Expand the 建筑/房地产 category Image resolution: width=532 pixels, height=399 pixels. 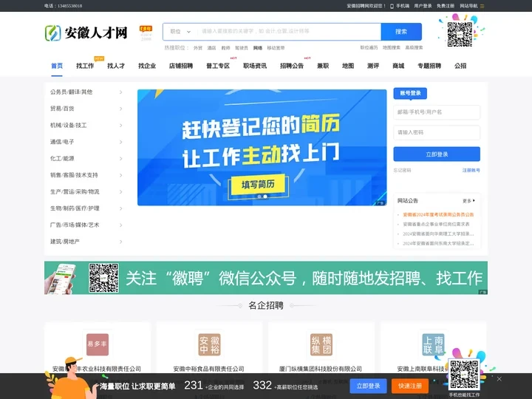[x=86, y=242]
